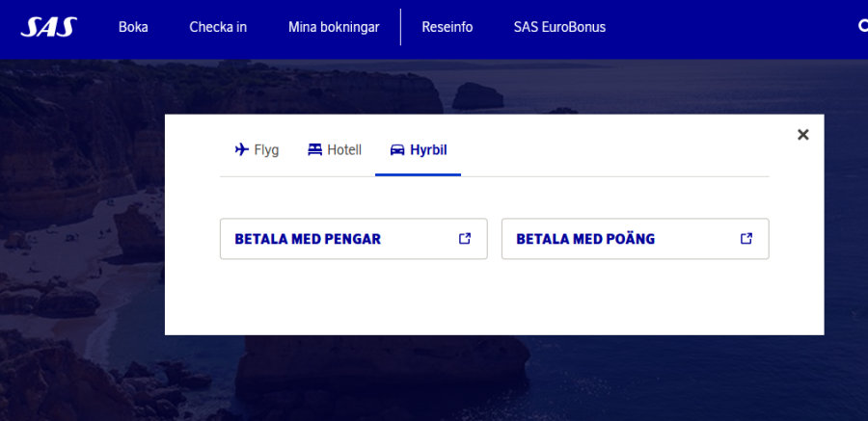Close the booking dialog with the X
868x421 pixels.
[x=802, y=135]
